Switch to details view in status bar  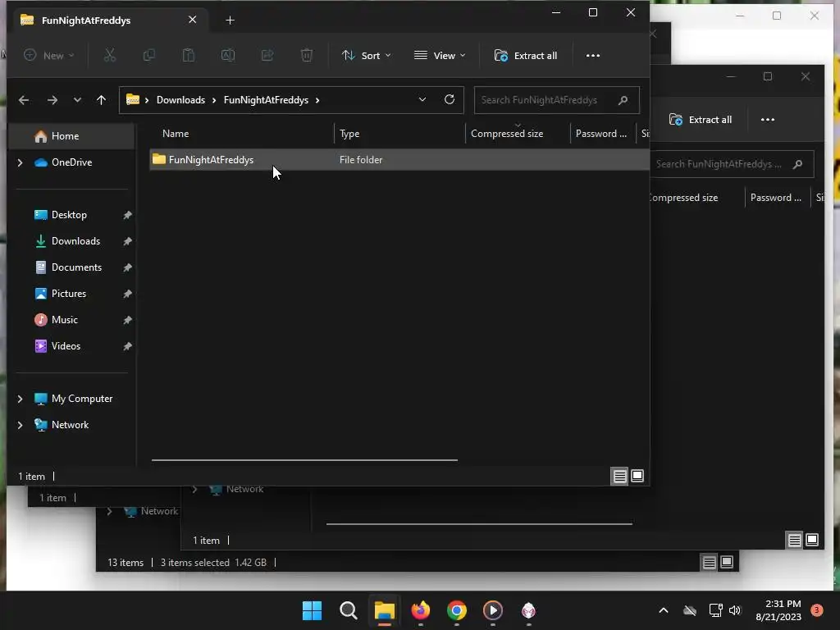[620, 476]
